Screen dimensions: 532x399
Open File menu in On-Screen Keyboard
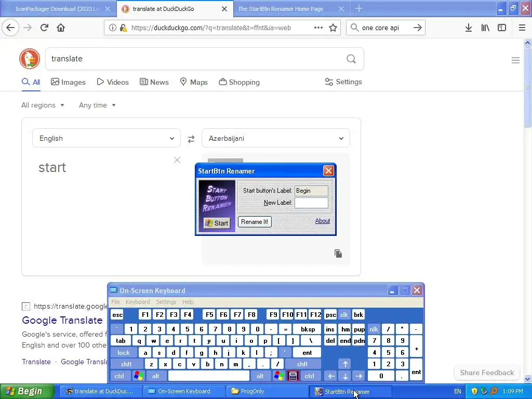click(x=115, y=302)
